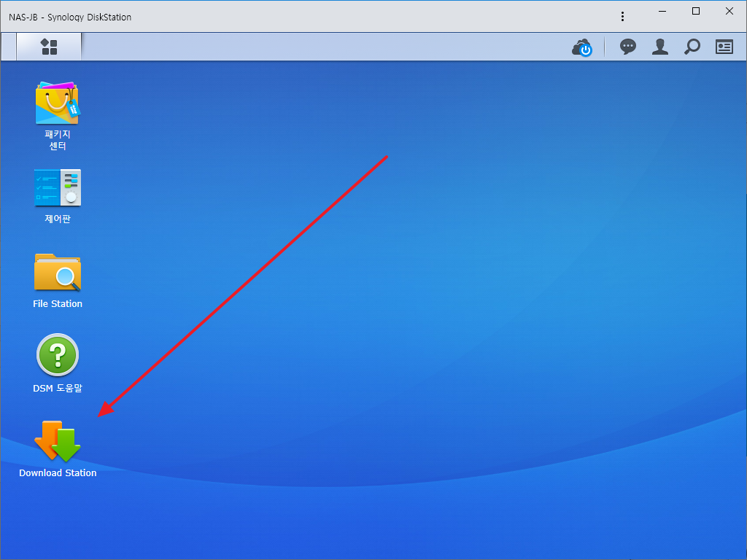Open DSM 도움말 help icon

[x=57, y=355]
